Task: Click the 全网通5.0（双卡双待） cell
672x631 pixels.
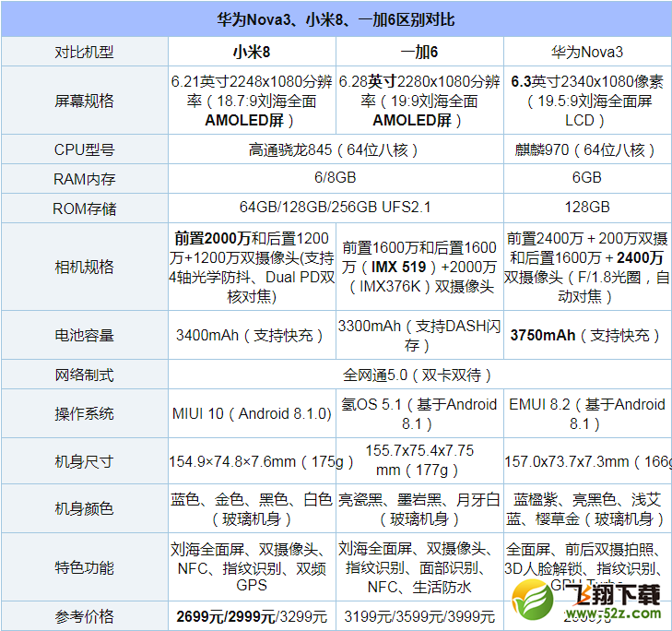Action: tap(419, 375)
